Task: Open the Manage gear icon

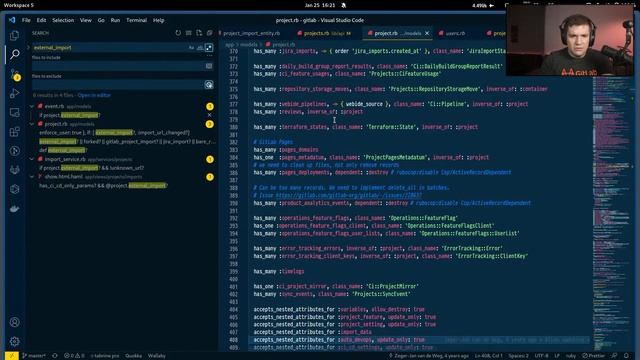Action: (x=15, y=341)
